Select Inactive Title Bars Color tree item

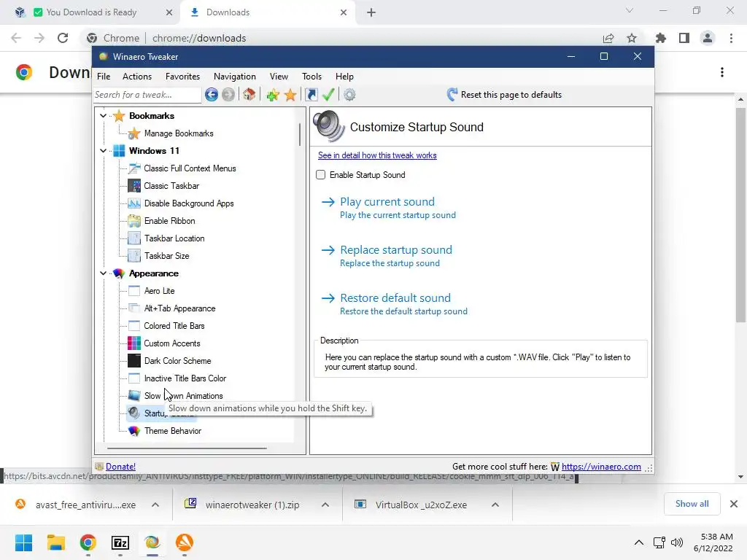[x=185, y=378]
